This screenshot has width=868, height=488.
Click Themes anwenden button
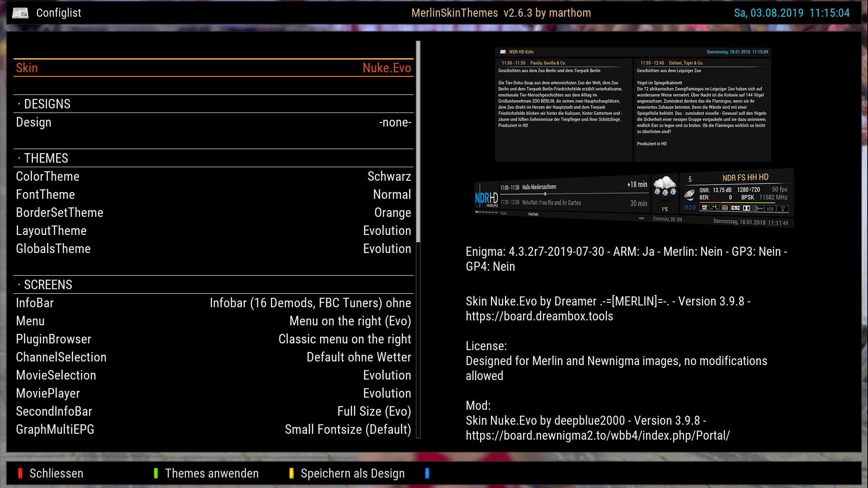211,473
